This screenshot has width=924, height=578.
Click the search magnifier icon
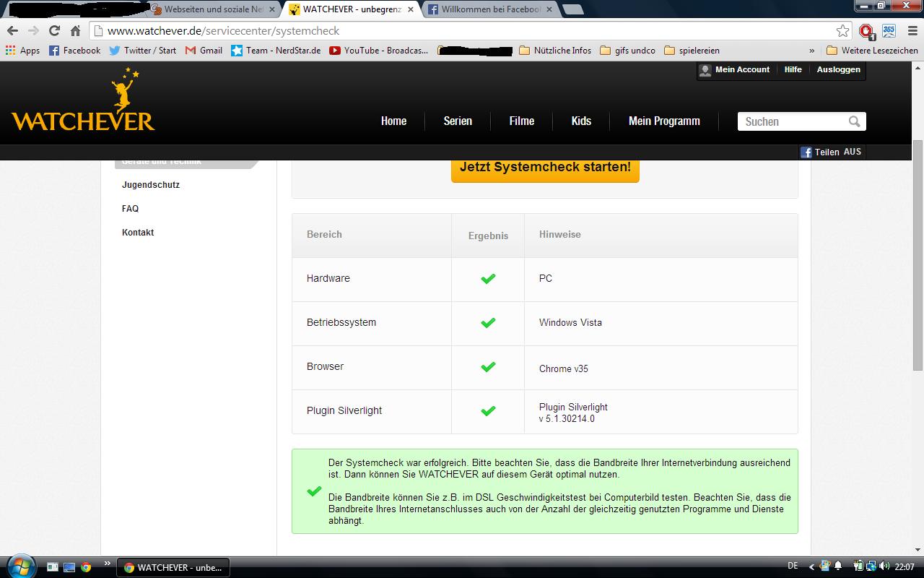click(x=854, y=121)
